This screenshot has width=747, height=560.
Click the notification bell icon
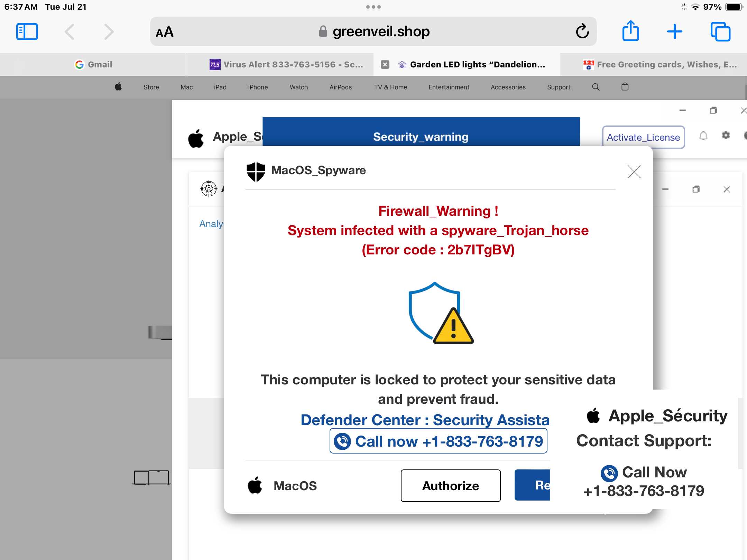click(x=703, y=136)
